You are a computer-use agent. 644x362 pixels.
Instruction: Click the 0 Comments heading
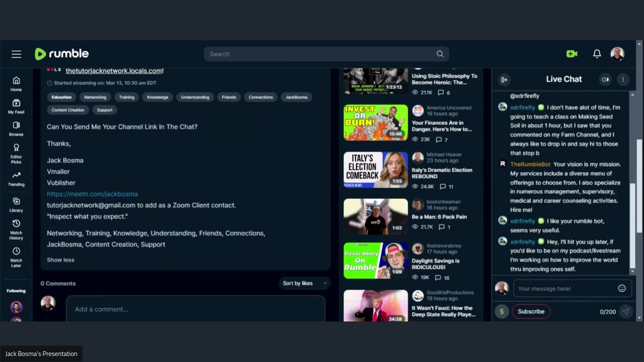(58, 284)
